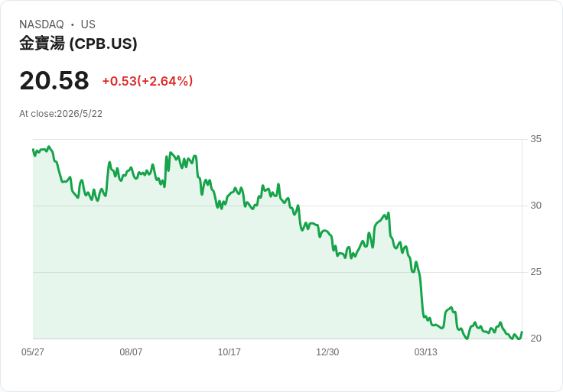Viewport: 563px width, 392px height.
Task: Select the 20 y-axis label
Action: (535, 339)
